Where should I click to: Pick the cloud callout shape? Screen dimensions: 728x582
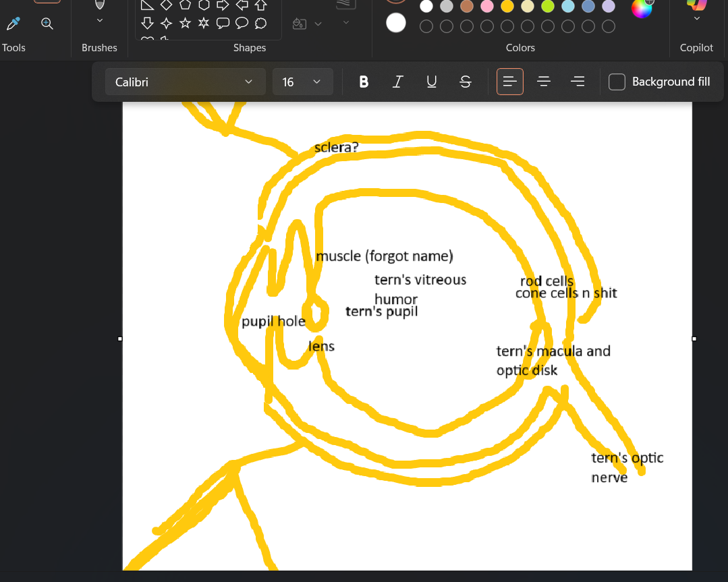(x=261, y=23)
